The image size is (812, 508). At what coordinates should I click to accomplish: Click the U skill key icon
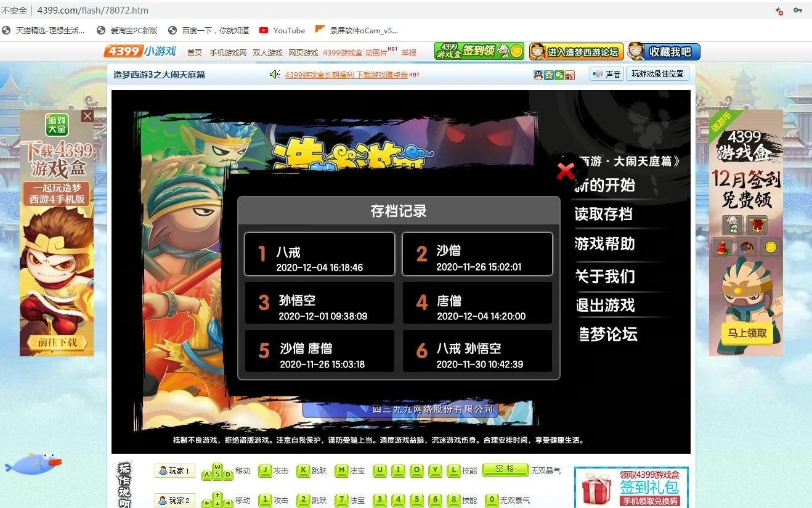click(x=380, y=470)
